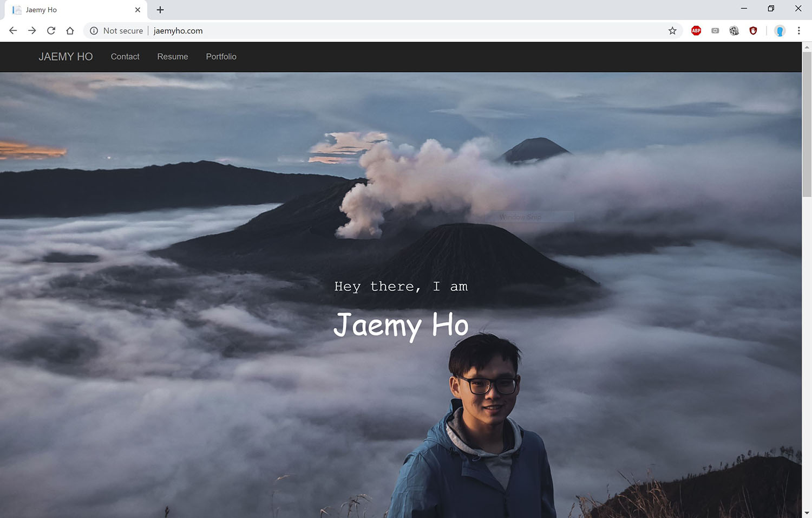Restore down the browser window
The image size is (812, 518).
771,9
